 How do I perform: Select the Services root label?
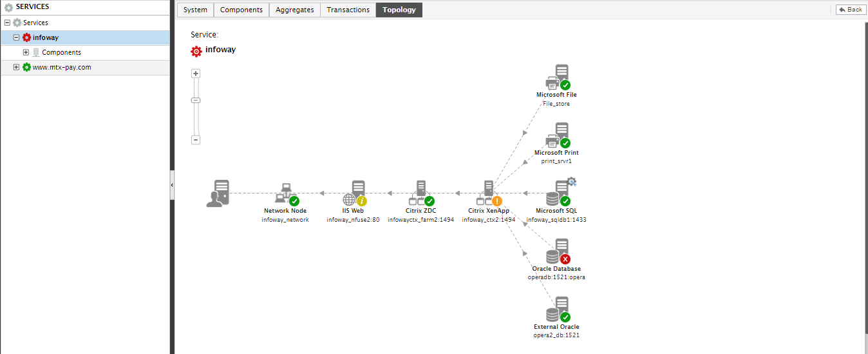[x=35, y=23]
